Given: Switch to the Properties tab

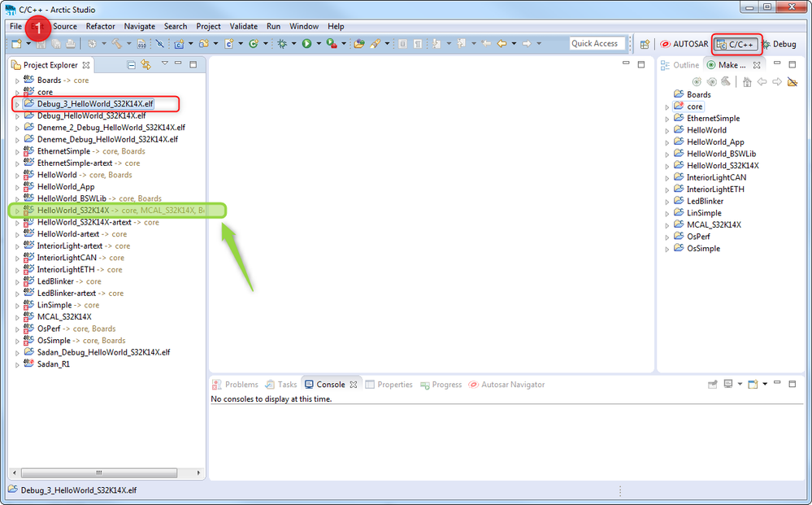Looking at the screenshot, I should 389,385.
